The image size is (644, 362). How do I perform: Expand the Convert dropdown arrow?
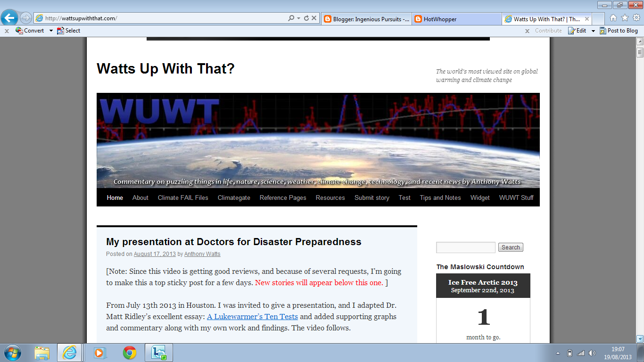click(x=51, y=31)
